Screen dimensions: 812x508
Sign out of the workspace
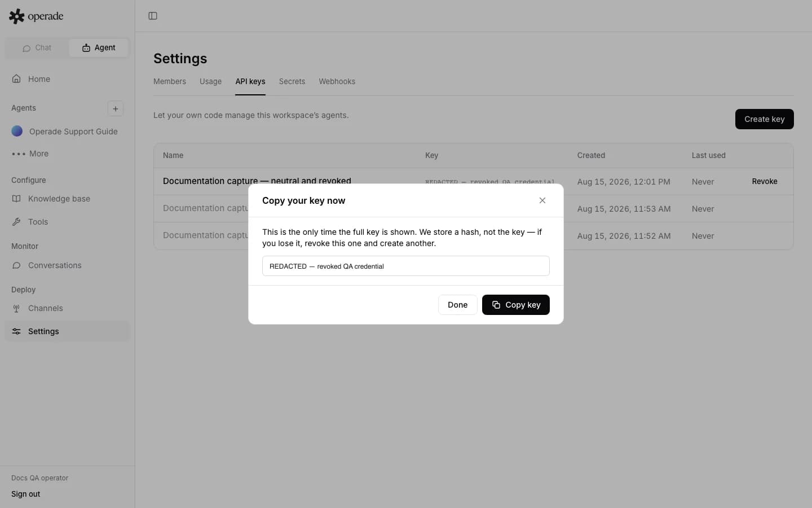point(25,494)
